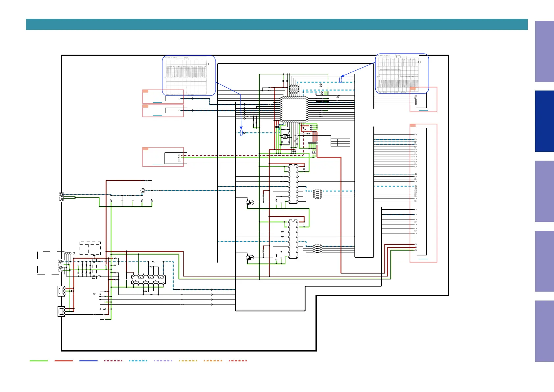Select the orange dashed legend line
The height and width of the screenshot is (392, 554).
[x=213, y=361]
